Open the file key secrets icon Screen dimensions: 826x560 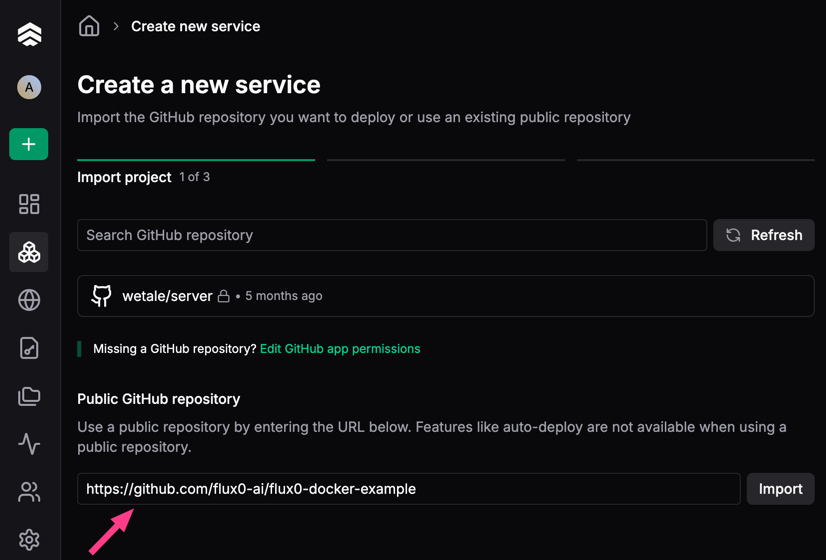(29, 348)
